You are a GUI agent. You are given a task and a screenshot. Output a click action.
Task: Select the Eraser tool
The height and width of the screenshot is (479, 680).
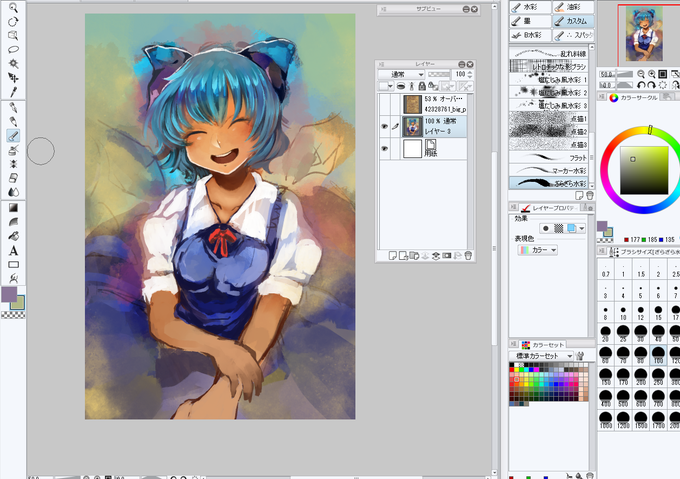click(13, 178)
